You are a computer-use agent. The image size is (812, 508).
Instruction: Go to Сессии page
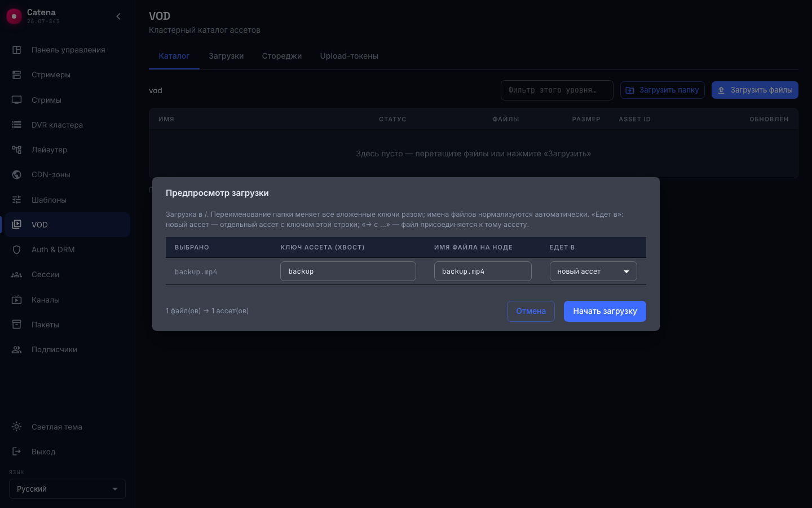tap(68, 274)
